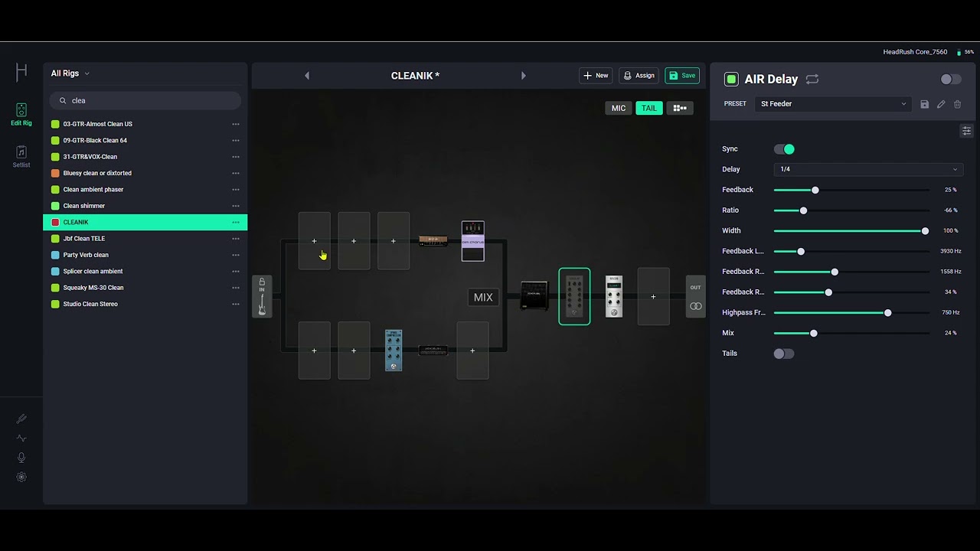
Task: Select the OUT stereo output block
Action: (x=695, y=297)
